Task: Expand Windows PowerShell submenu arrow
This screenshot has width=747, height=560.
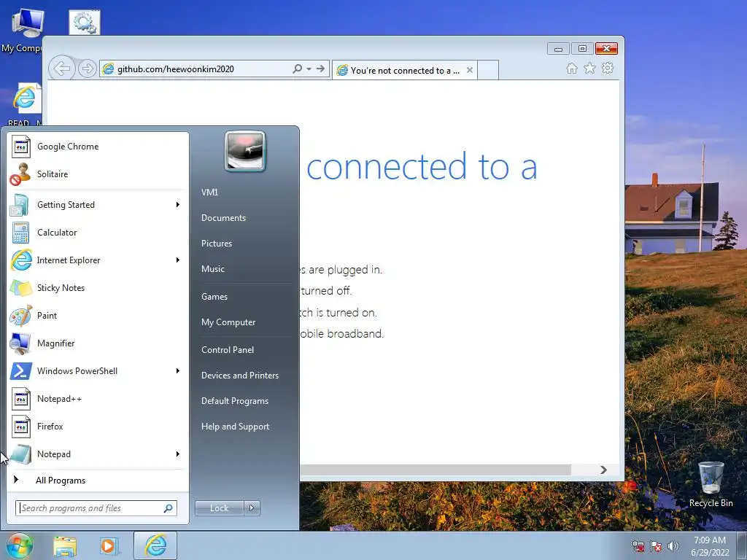Action: (x=178, y=371)
